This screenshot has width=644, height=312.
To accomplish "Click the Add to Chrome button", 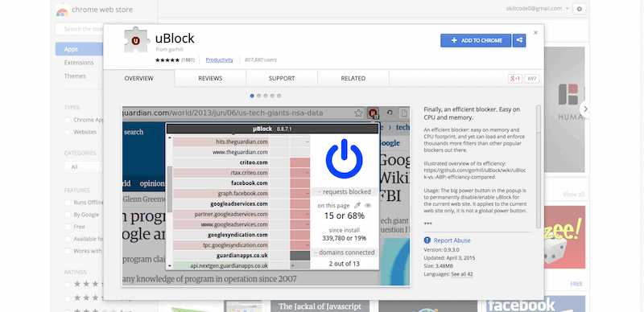I will [476, 40].
